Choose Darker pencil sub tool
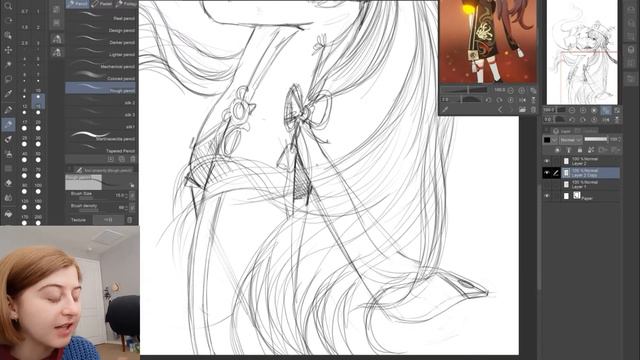Viewport: 640px width, 360px height. pos(100,41)
